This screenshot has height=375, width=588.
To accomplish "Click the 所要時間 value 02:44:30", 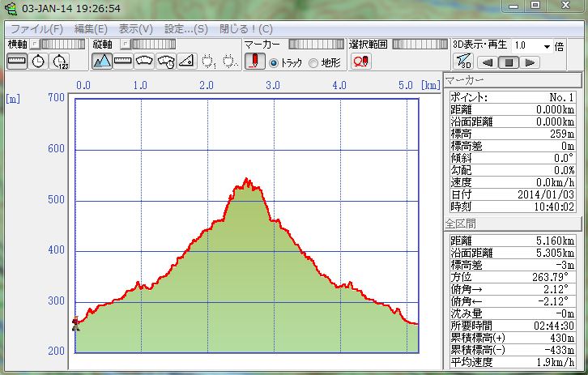I will coord(554,326).
